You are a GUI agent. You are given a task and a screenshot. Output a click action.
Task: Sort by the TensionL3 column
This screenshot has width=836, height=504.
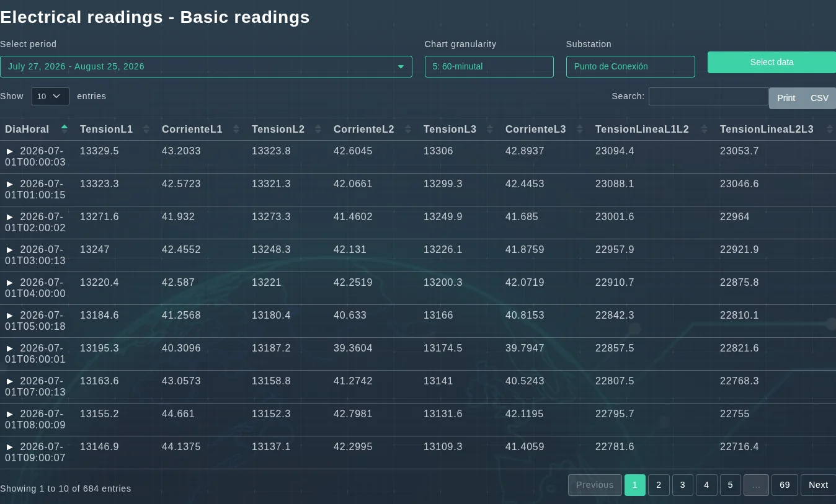point(460,129)
